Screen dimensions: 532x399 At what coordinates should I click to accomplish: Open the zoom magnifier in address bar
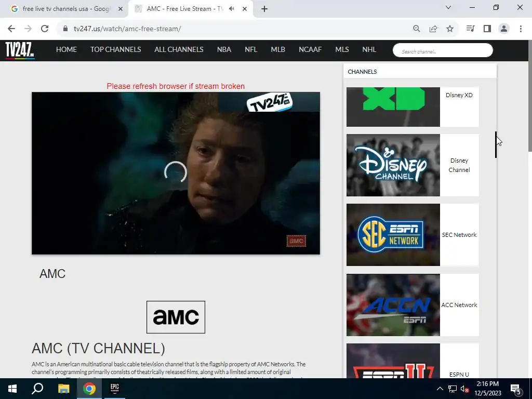pyautogui.click(x=416, y=29)
